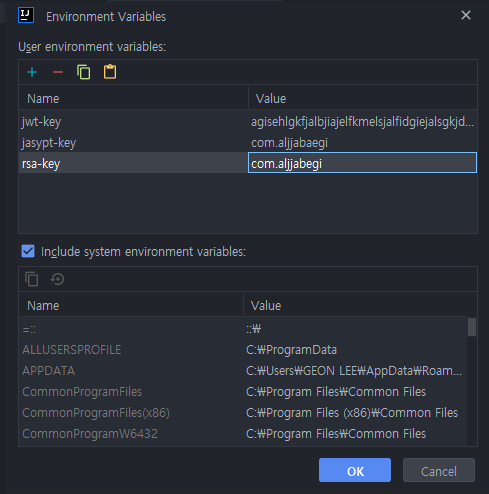Click the ::₩ value cell
Viewport: 489px width, 494px height.
(x=253, y=329)
